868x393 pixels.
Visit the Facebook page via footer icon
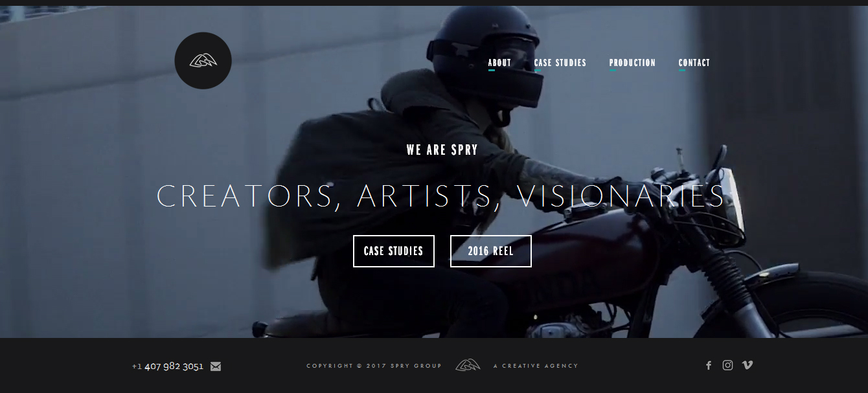pyautogui.click(x=709, y=366)
